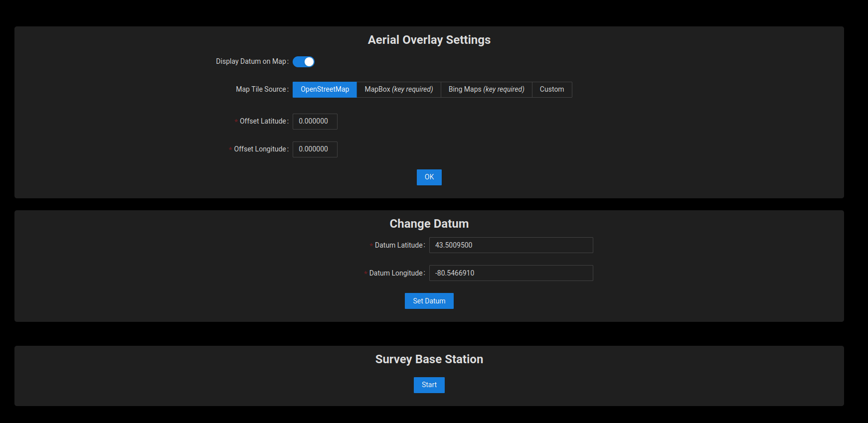Focus the Offset Longitude value box
Viewport: 868px width, 423px height.
coord(315,149)
